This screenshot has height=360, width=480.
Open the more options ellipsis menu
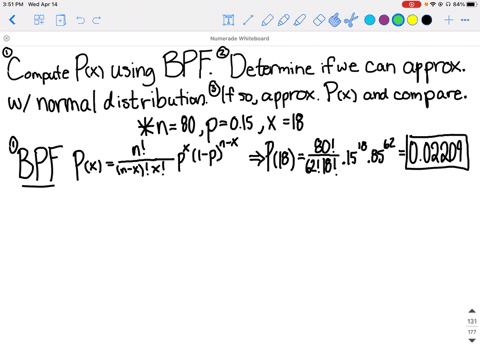(465, 20)
